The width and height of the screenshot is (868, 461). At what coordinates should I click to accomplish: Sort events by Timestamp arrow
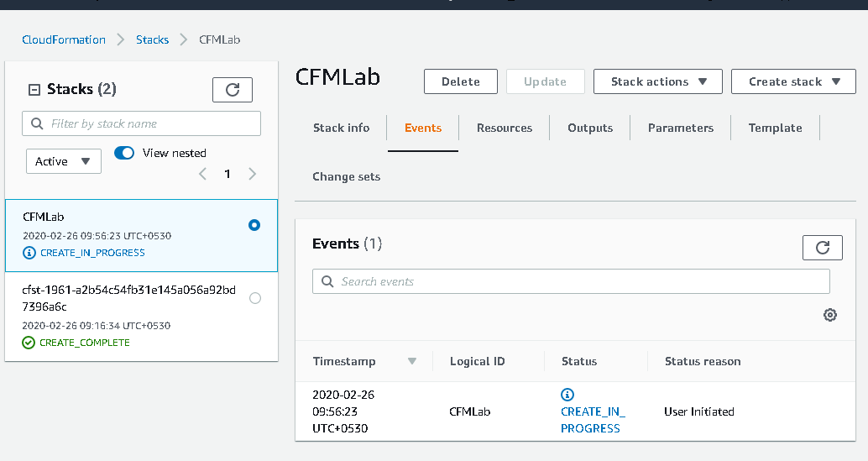click(x=411, y=361)
